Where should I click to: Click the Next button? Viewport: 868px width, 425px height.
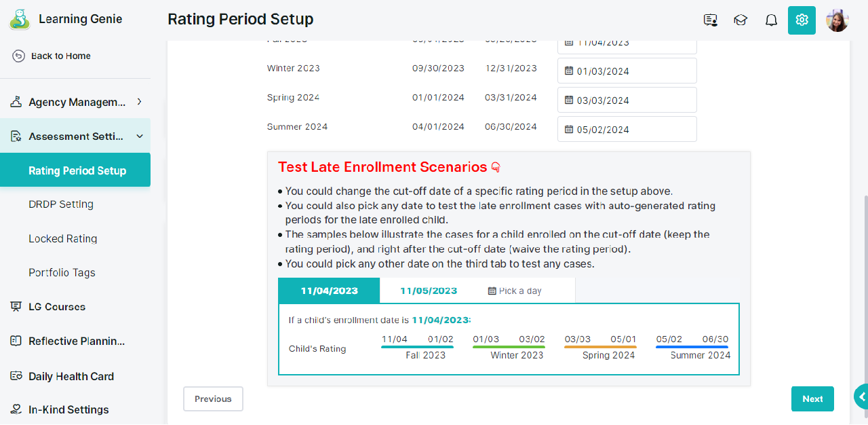812,399
